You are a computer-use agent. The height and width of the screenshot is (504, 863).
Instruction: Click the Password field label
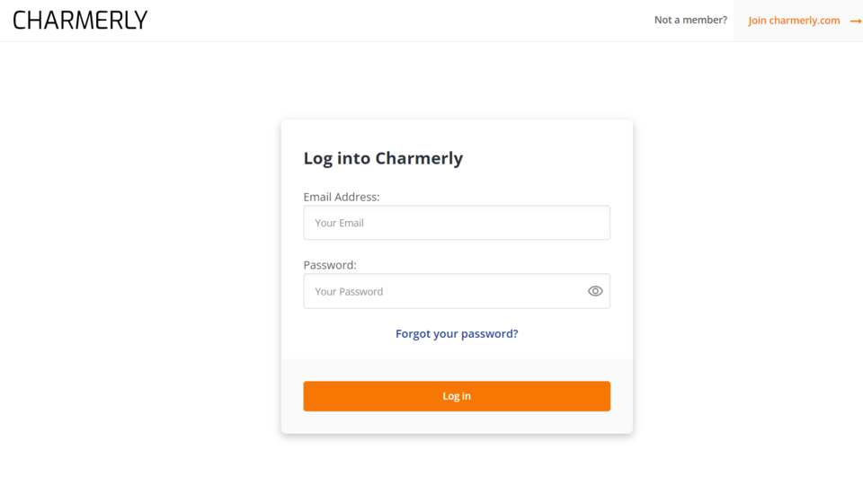(330, 265)
